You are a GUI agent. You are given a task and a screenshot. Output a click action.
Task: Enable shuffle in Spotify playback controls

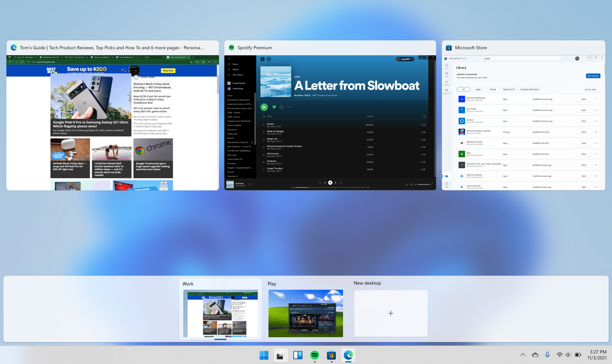pos(319,183)
